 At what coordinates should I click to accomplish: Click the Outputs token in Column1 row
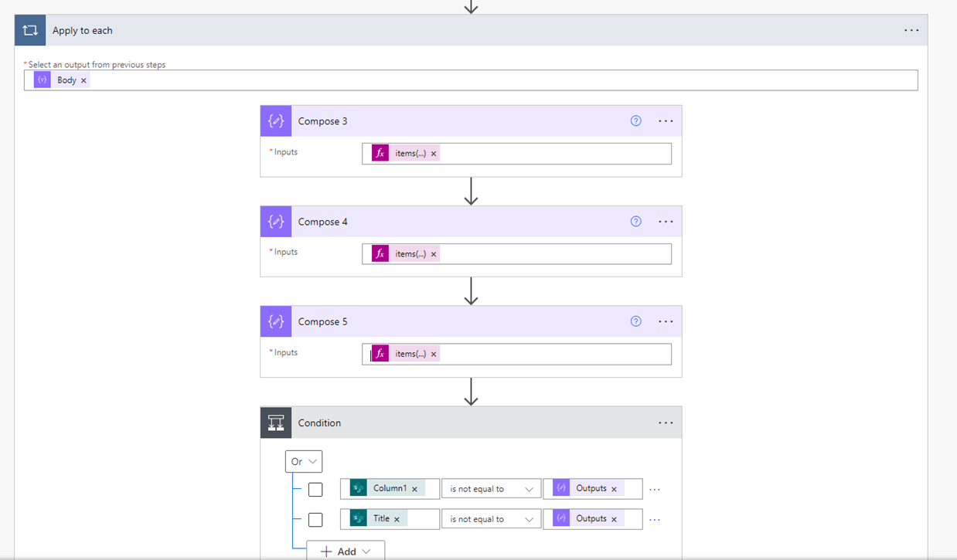point(588,488)
